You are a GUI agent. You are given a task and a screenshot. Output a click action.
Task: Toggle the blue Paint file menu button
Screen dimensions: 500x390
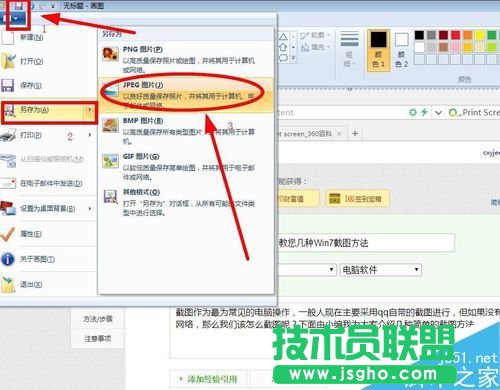coord(13,18)
